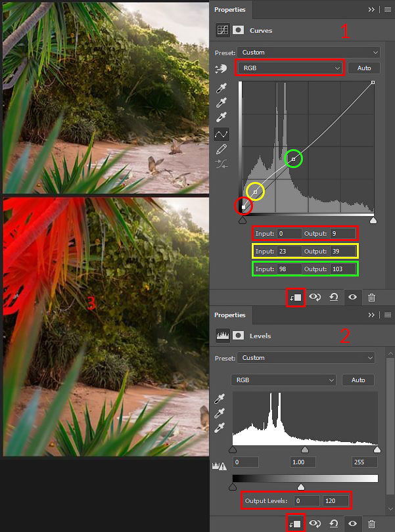Click the Curves white point slider triangle
The height and width of the screenshot is (532, 395).
point(373,221)
